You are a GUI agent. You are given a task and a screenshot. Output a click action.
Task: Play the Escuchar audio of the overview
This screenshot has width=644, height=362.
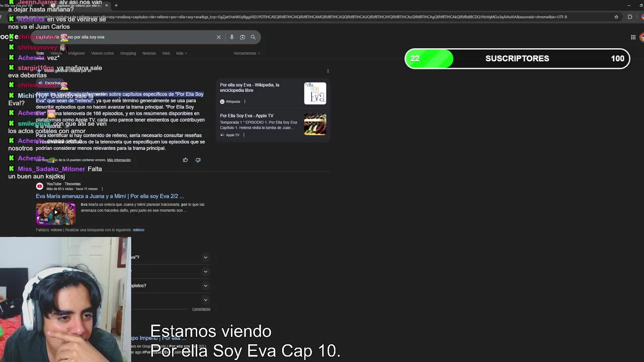coord(49,83)
